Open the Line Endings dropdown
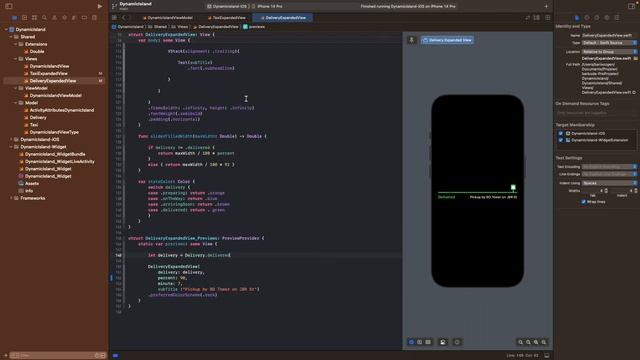 coord(609,174)
